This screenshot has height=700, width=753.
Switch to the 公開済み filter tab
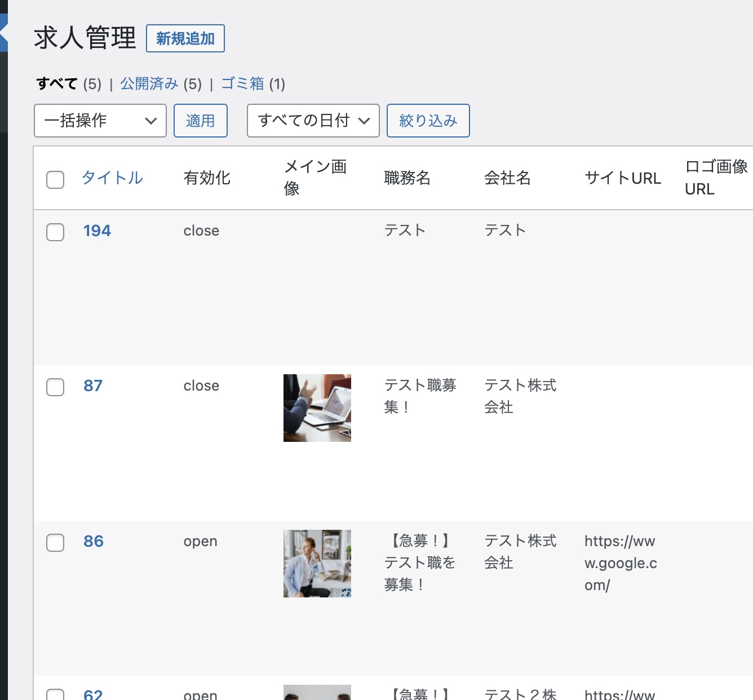(x=149, y=84)
